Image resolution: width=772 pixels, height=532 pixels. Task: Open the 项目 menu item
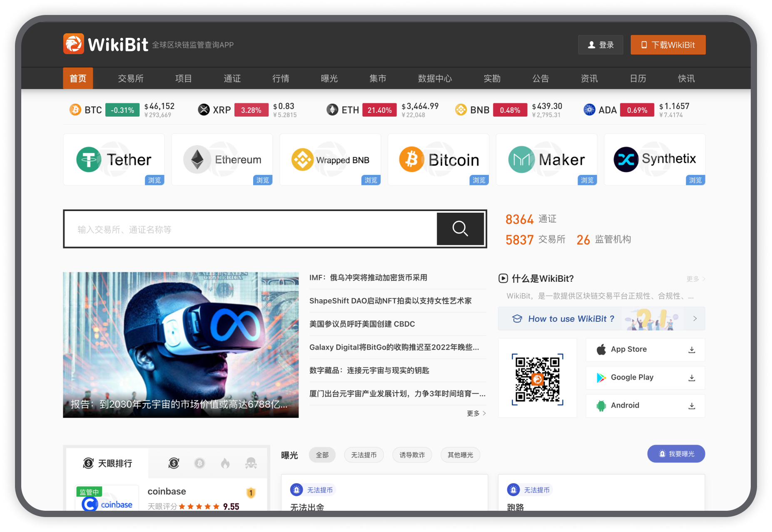[x=183, y=78]
